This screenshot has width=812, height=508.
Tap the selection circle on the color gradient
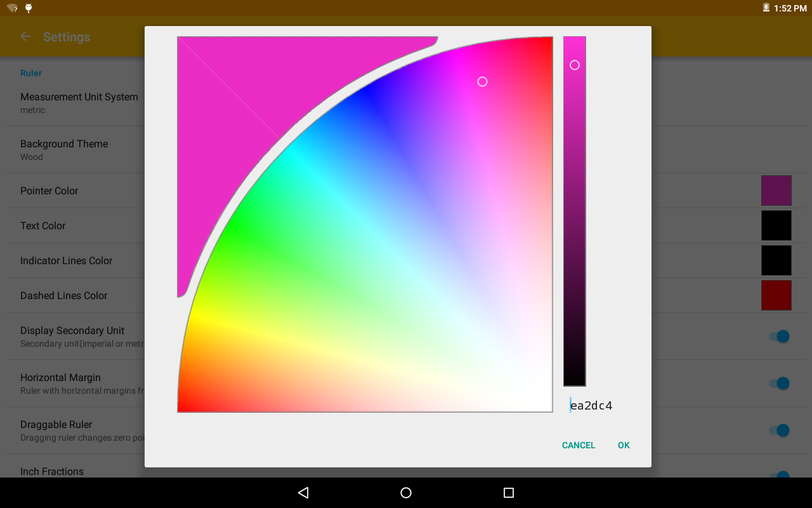[x=482, y=81]
